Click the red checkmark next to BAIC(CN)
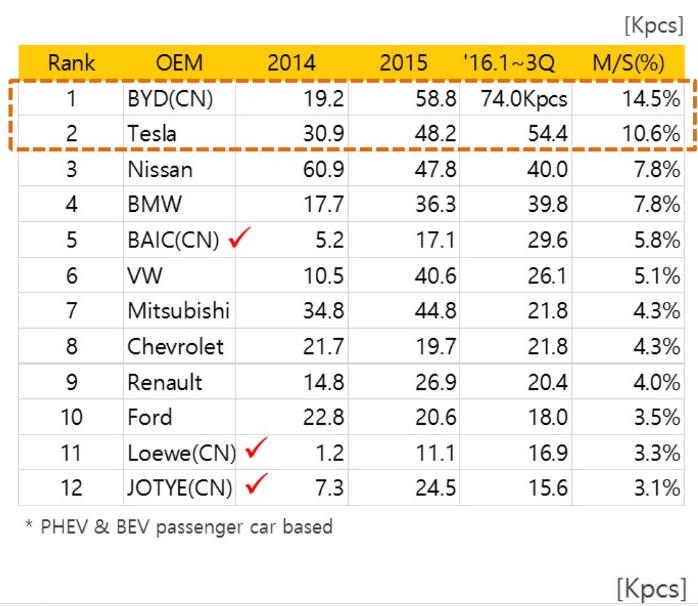This screenshot has height=606, width=698. click(x=239, y=239)
